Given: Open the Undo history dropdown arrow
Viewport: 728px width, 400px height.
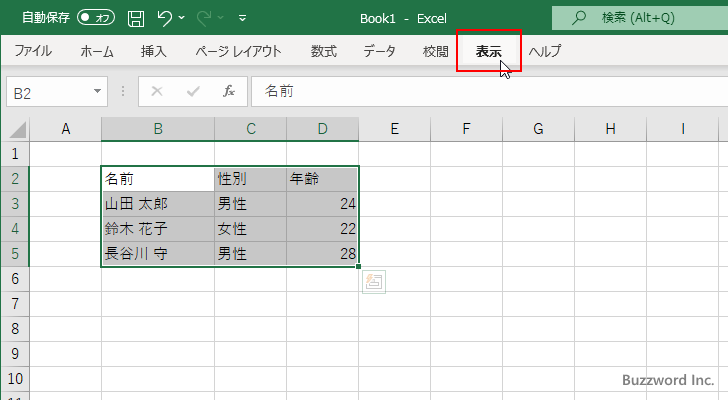Looking at the screenshot, I should click(182, 18).
